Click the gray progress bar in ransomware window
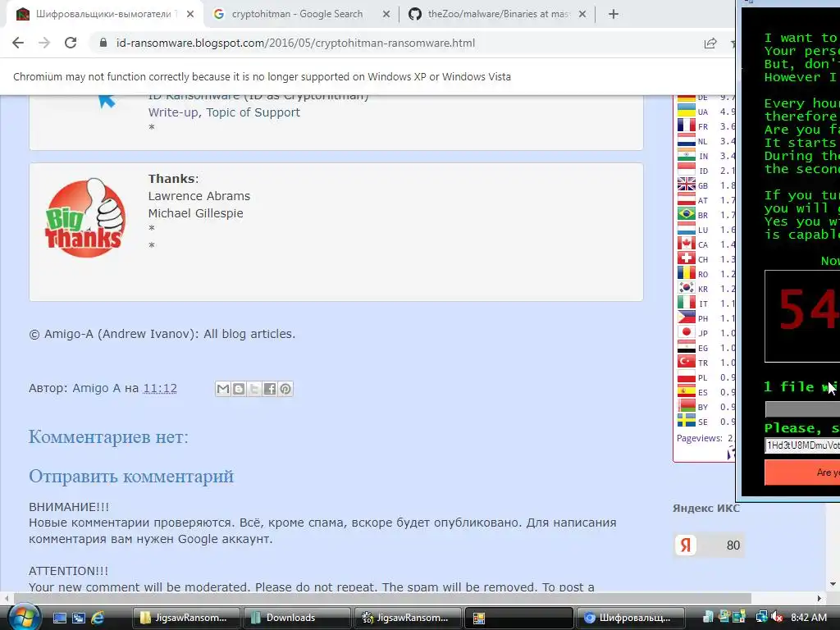The image size is (840, 630). click(802, 410)
